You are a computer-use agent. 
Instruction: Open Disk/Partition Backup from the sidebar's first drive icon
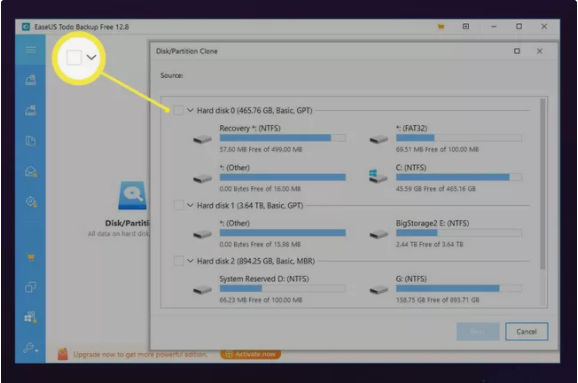coord(31,80)
